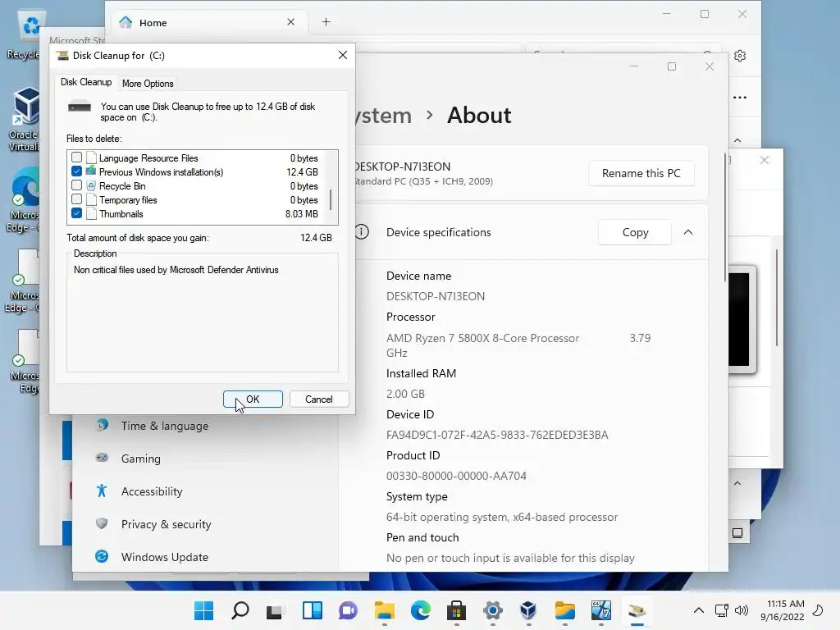Click the Time & language globe icon
This screenshot has width=840, height=630.
click(x=102, y=426)
